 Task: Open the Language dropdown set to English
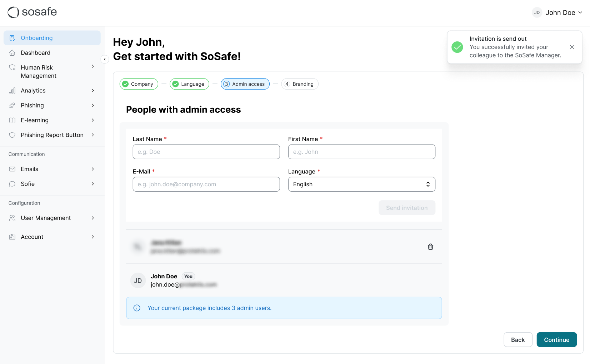(361, 184)
